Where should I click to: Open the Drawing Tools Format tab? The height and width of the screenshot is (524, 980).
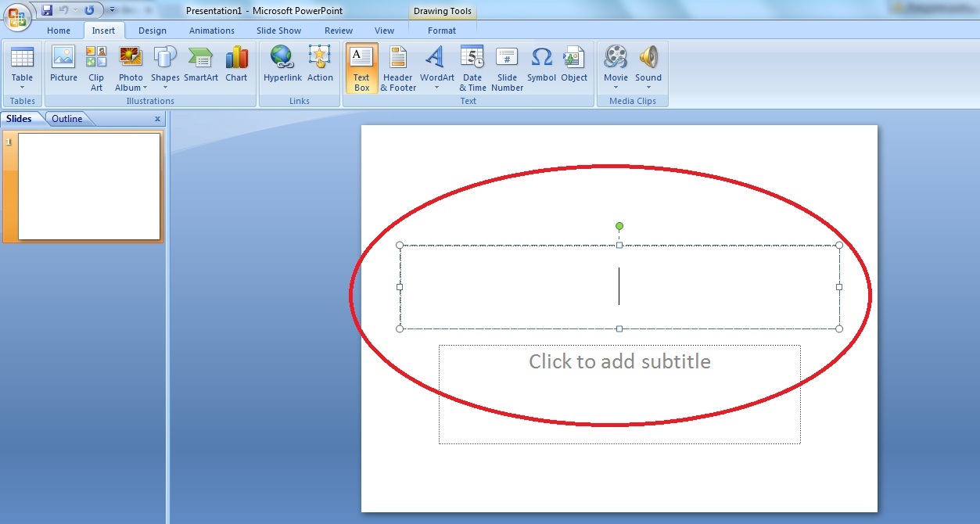point(442,31)
